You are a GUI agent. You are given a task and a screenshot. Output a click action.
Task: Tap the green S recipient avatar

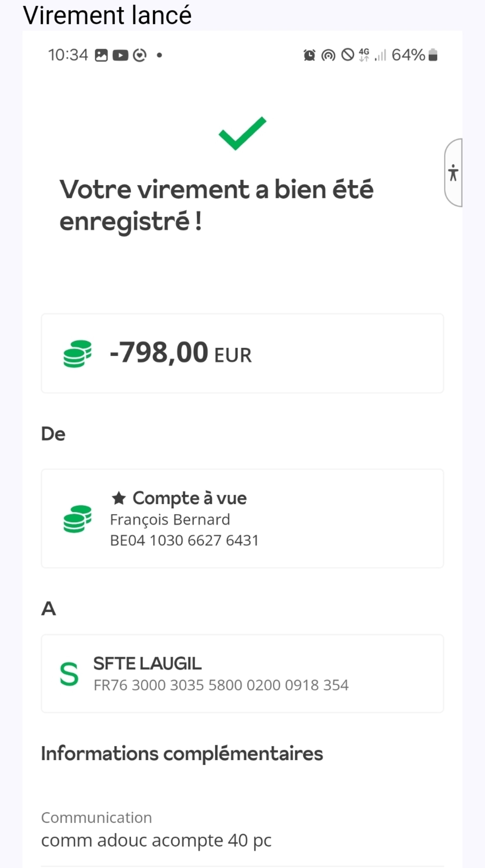[69, 674]
